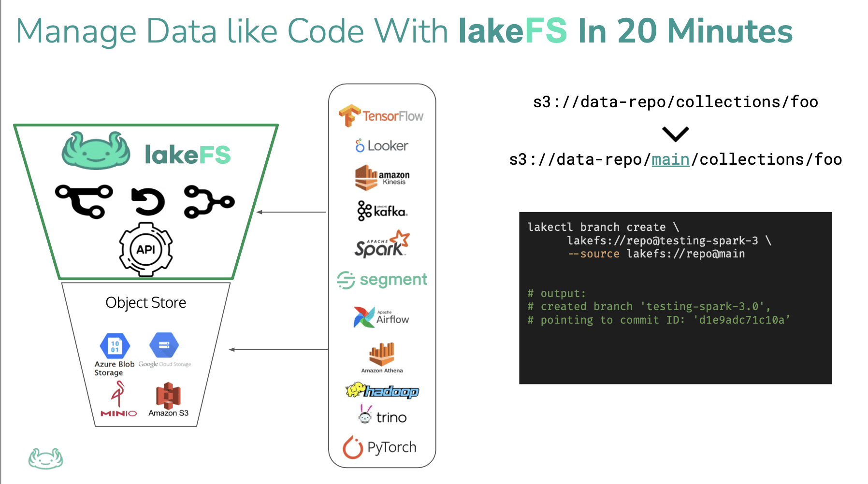Select the Apache Spark logo
The image size is (868, 484).
coord(382,244)
